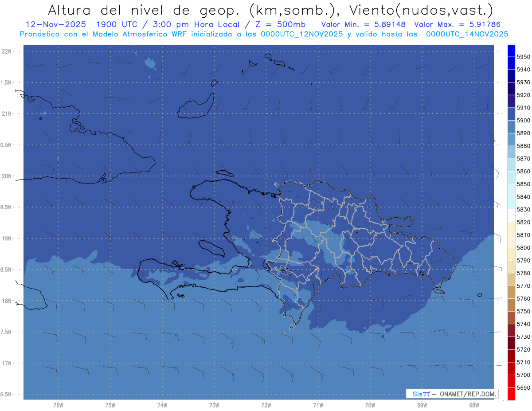Viewport: 532px width, 411px height.
Task: Click the '69W' longitude label
Action: (422, 405)
